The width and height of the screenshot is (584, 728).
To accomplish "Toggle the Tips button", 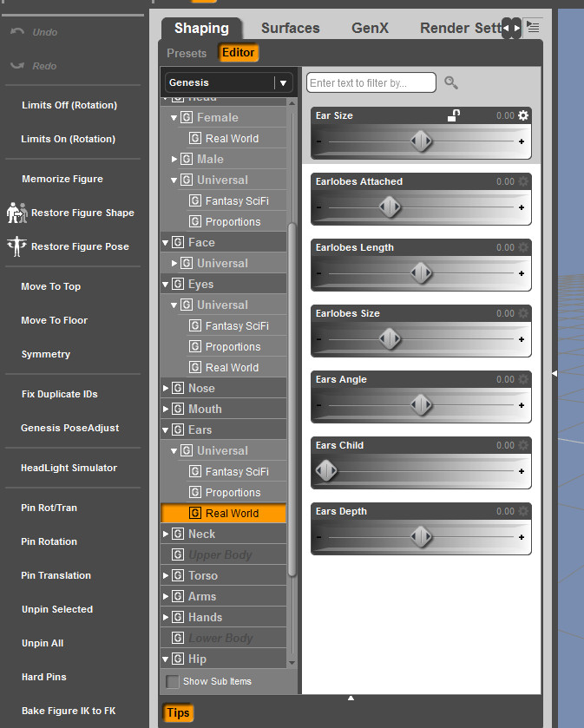I will pos(178,712).
